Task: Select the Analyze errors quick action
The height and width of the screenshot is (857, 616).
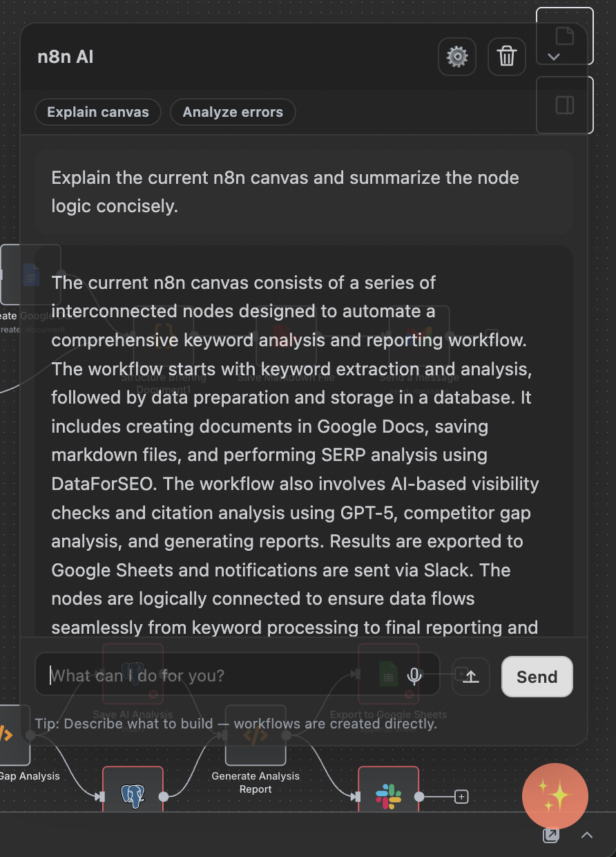Action: click(233, 112)
